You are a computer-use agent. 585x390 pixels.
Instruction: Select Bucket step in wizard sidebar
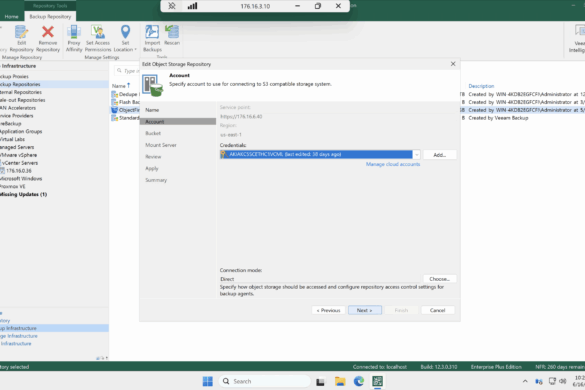(x=153, y=133)
